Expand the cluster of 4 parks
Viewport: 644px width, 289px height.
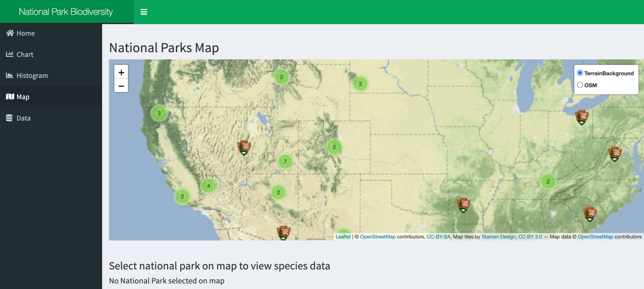(x=209, y=186)
